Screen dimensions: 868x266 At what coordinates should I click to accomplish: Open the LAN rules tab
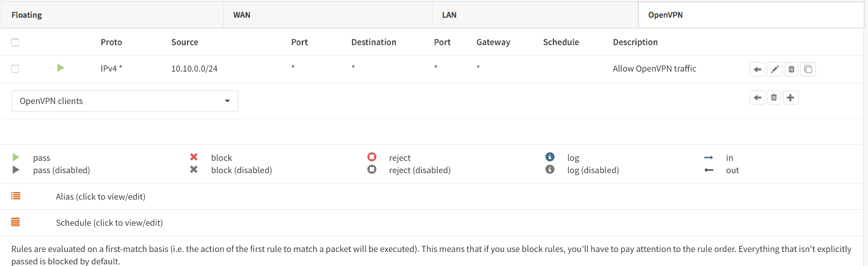(450, 15)
